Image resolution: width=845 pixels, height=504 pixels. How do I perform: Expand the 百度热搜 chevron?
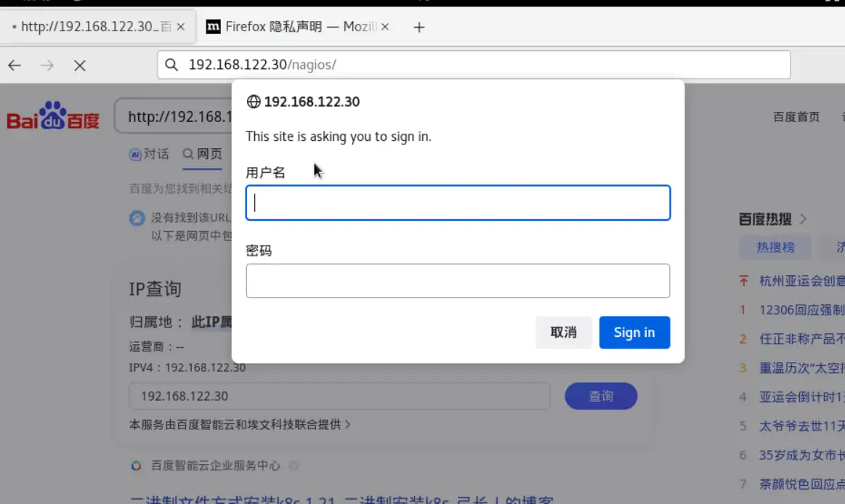[x=804, y=219]
